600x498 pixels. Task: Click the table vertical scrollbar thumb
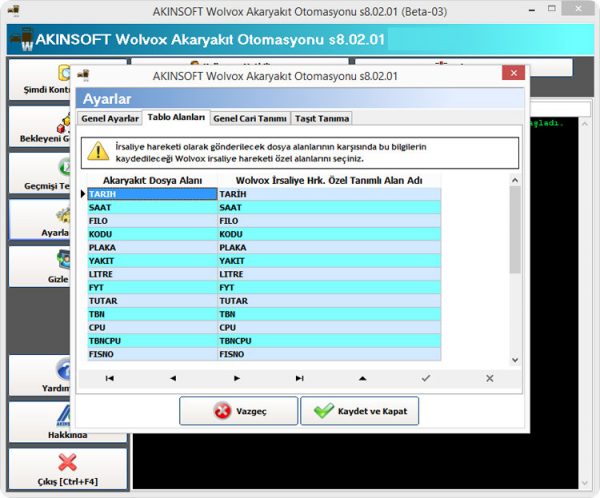click(x=515, y=230)
